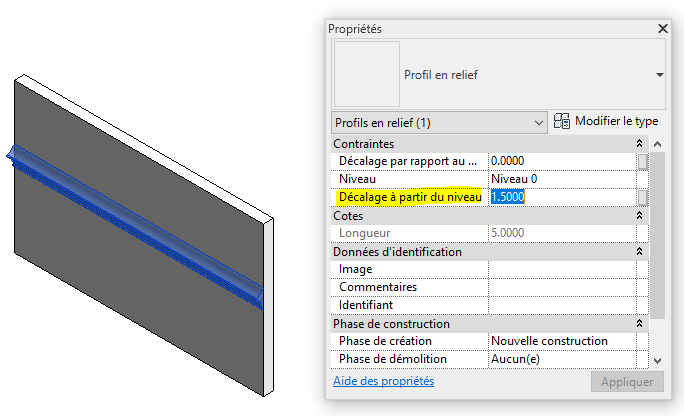Click the Décalage à partir du niveau value field
The width and height of the screenshot is (684, 416).
[560, 197]
